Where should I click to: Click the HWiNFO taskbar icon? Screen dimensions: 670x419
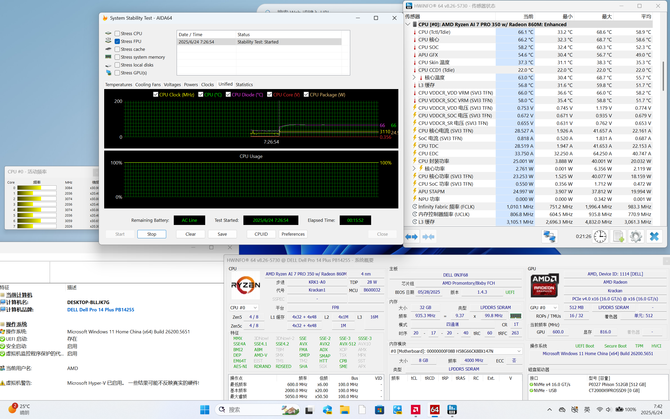(452, 410)
